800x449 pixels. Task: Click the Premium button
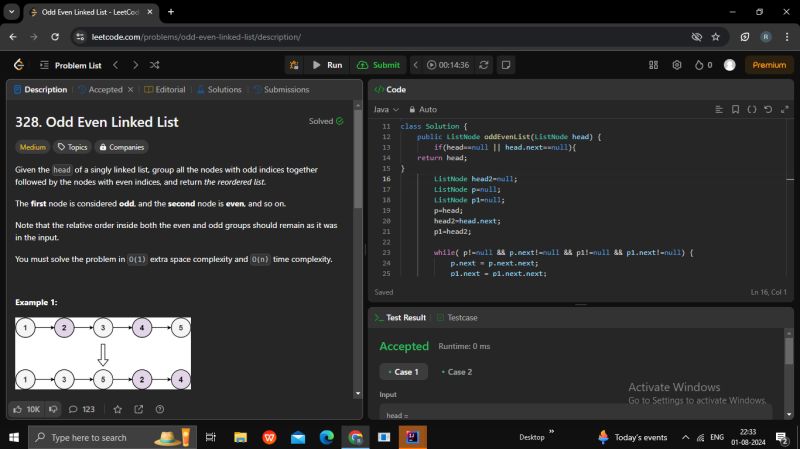pyautogui.click(x=769, y=65)
